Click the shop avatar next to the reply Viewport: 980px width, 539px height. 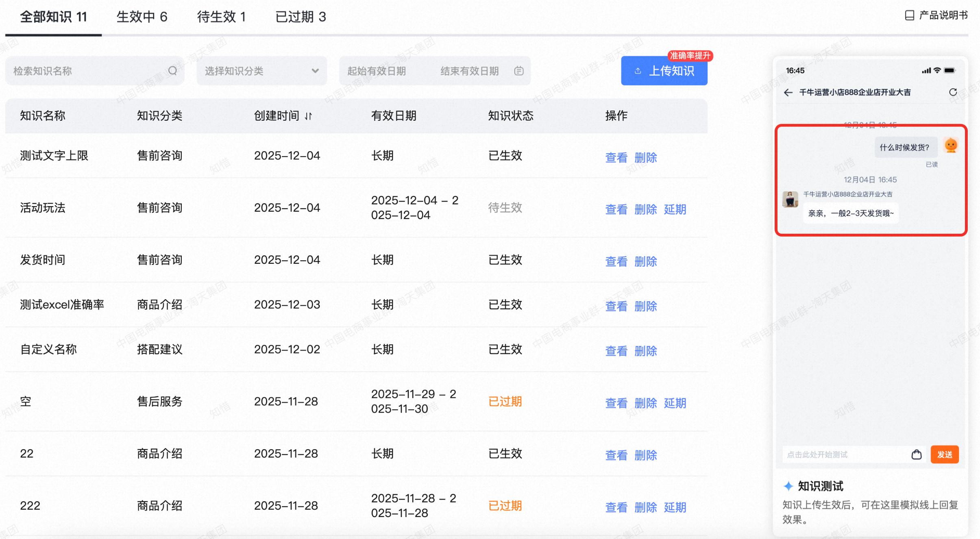tap(790, 199)
